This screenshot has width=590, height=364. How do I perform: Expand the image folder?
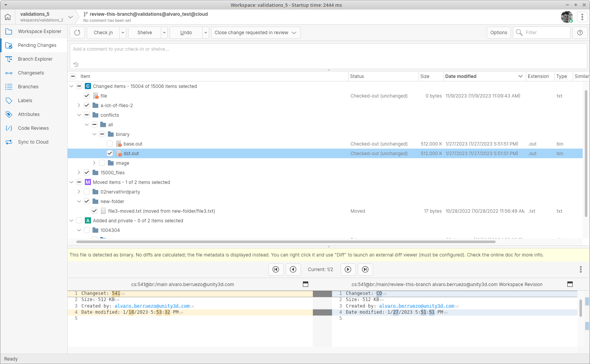point(94,163)
